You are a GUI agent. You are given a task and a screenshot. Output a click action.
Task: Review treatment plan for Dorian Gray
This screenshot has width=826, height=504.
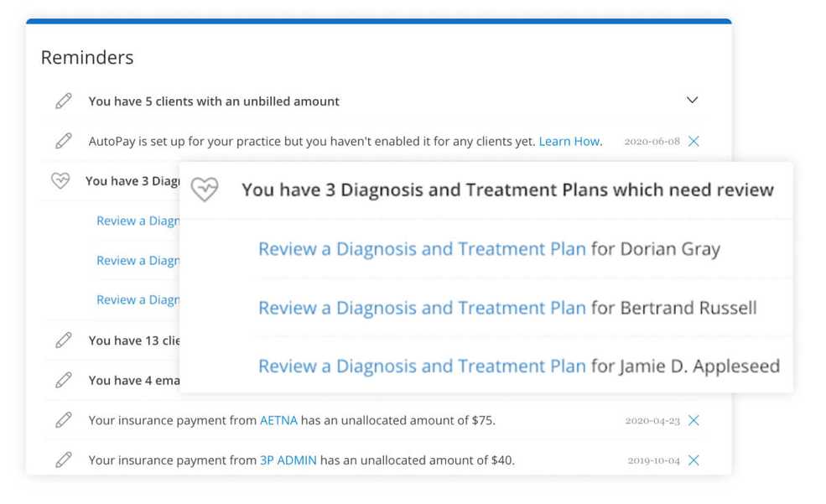pyautogui.click(x=422, y=248)
